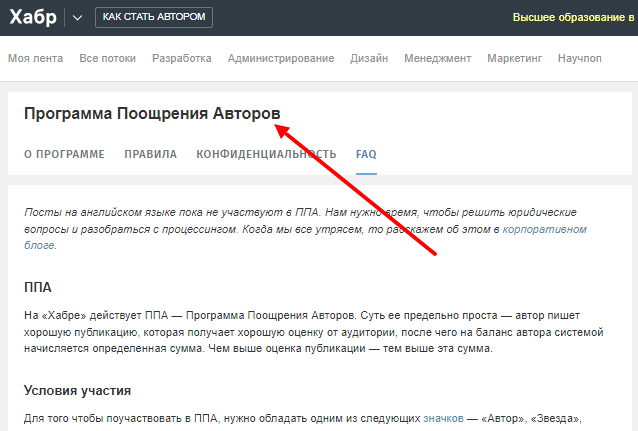Select the Администрирование flow
638x431 pixels.
tap(281, 59)
